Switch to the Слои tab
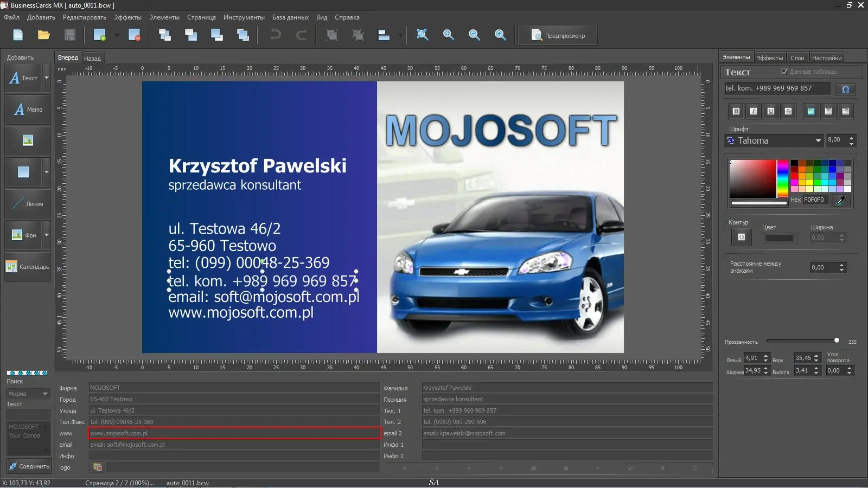The height and width of the screenshot is (488, 868). click(x=797, y=58)
